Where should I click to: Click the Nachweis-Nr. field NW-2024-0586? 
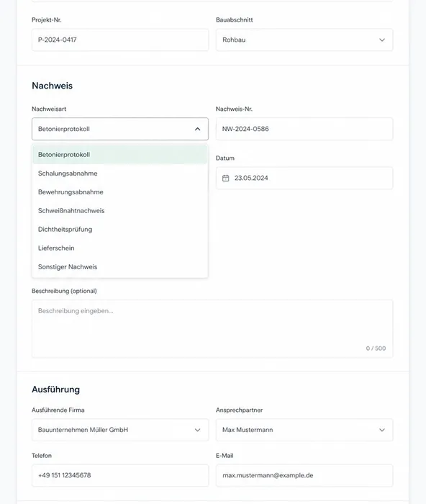click(304, 129)
